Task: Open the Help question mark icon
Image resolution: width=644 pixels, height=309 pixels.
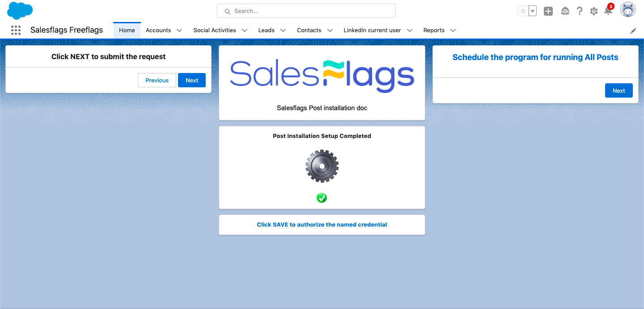Action: tap(580, 11)
